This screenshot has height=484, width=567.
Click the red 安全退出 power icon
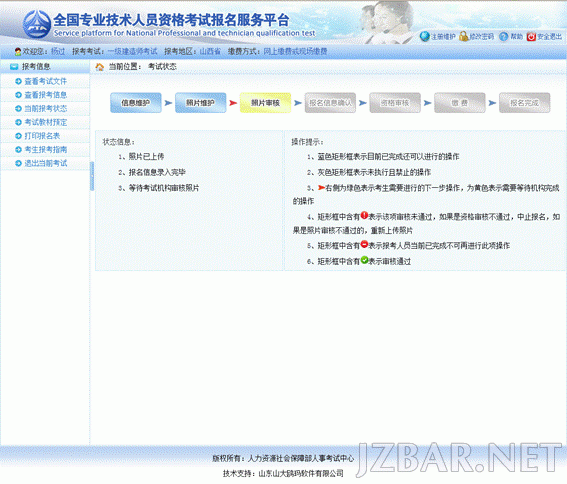(531, 37)
